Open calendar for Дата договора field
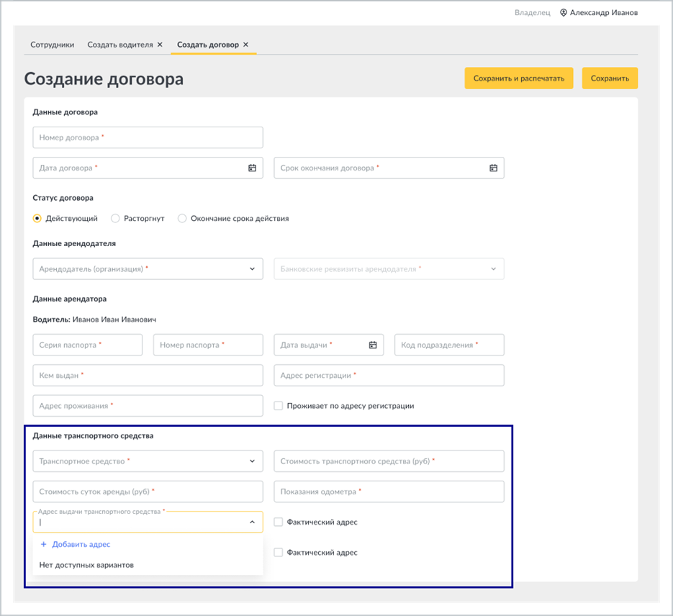Screen dimensions: 673x616 point(253,168)
